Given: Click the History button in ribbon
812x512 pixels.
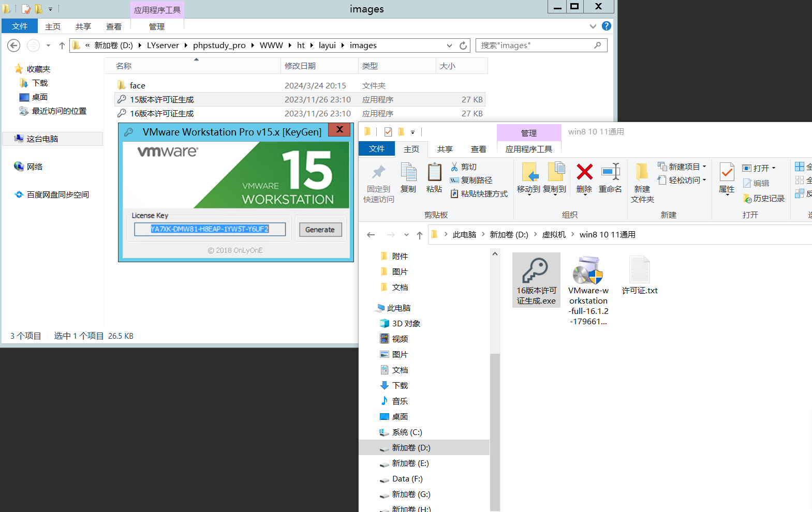Looking at the screenshot, I should (x=764, y=198).
